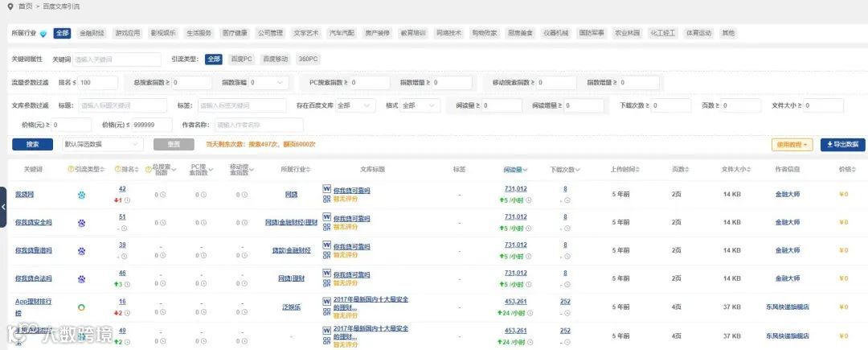Filter by 影视娱乐 industry tab
868x350 pixels.
pyautogui.click(x=163, y=33)
